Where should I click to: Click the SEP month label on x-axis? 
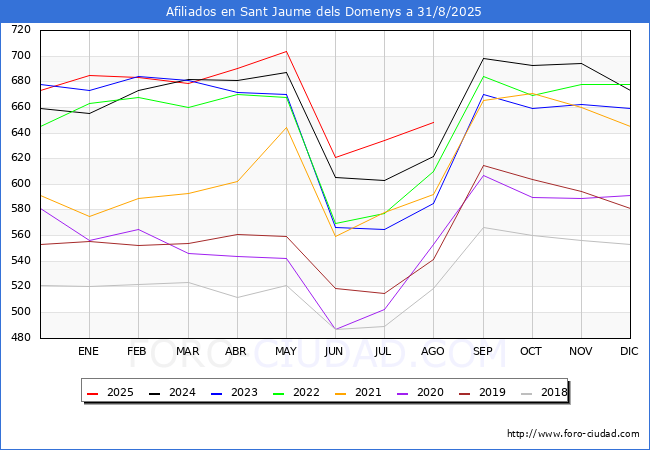click(x=482, y=352)
